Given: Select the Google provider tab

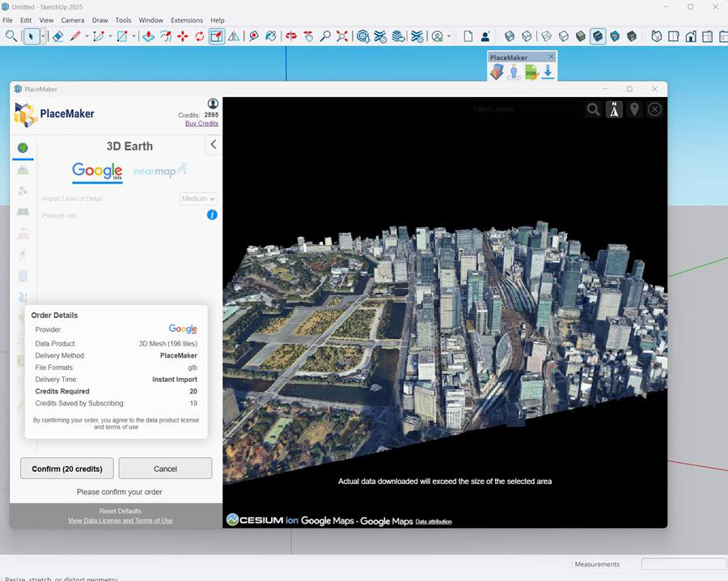Looking at the screenshot, I should (97, 172).
